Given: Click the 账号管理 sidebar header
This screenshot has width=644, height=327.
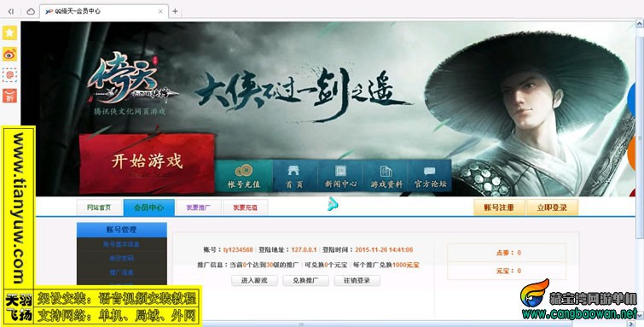Looking at the screenshot, I should (122, 230).
